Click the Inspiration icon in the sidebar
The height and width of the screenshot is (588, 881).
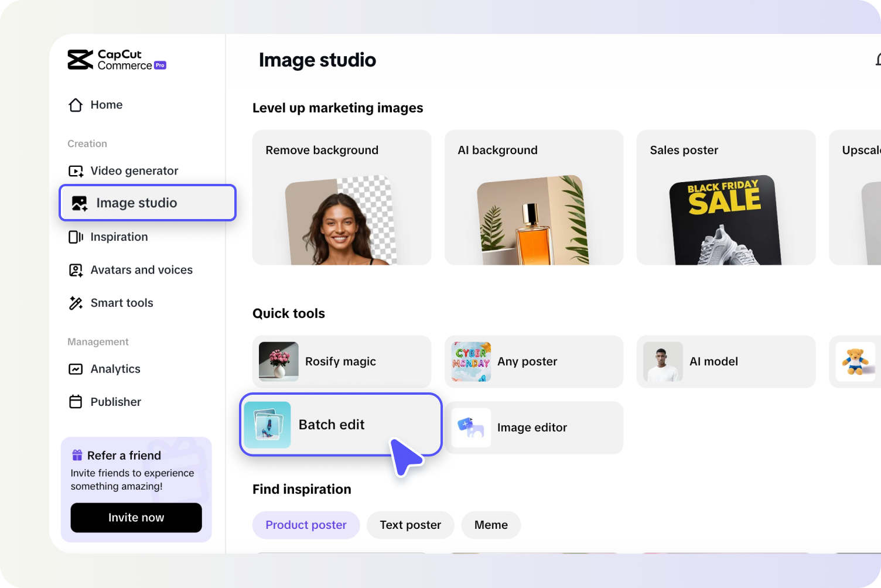[x=75, y=237]
